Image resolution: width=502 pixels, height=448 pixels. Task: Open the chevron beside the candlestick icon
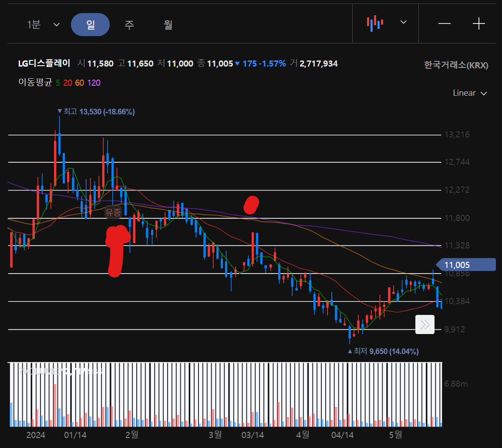(x=403, y=22)
